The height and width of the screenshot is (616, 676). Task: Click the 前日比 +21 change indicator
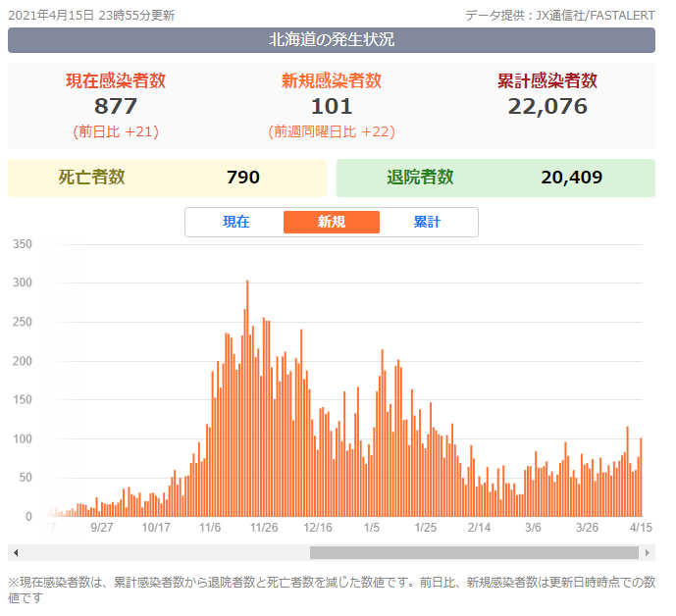[x=116, y=131]
